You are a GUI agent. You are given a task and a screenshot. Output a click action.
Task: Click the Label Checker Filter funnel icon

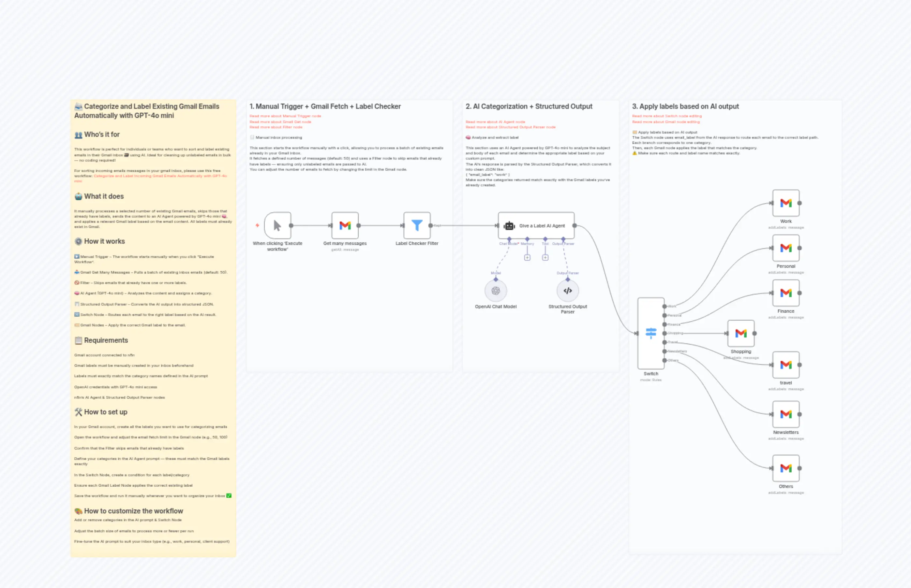417,225
